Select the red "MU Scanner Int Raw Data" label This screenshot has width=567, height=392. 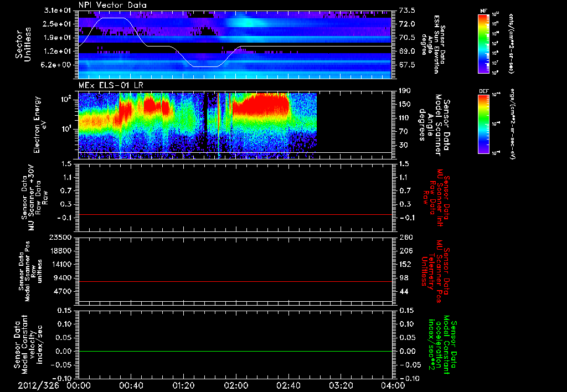click(437, 198)
